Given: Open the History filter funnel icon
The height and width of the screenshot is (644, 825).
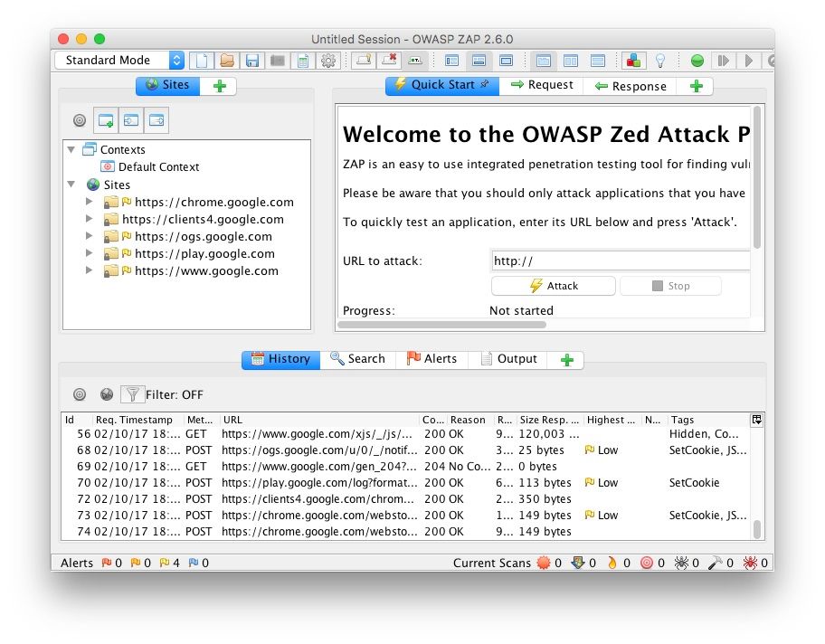Looking at the screenshot, I should click(x=133, y=394).
